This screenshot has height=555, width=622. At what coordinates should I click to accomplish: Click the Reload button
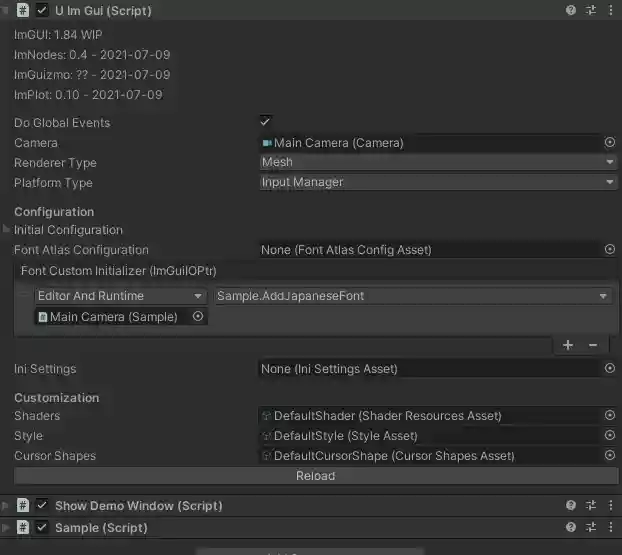(x=316, y=476)
